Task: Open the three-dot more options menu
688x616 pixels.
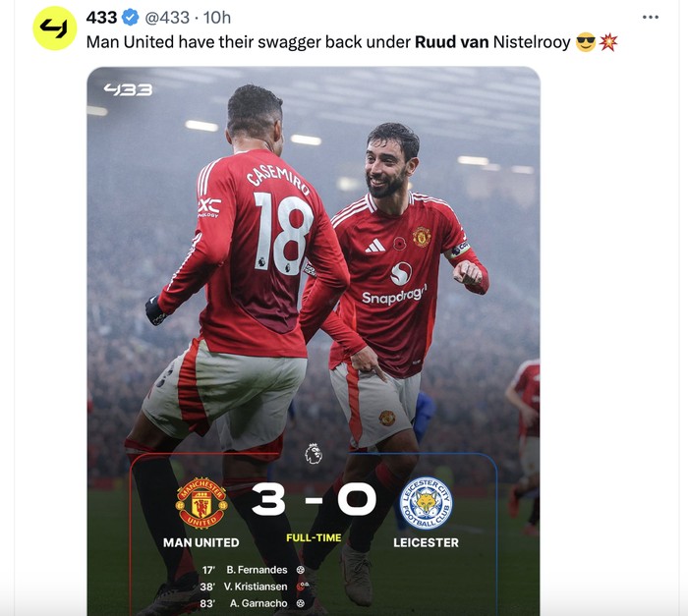Action: 651,17
